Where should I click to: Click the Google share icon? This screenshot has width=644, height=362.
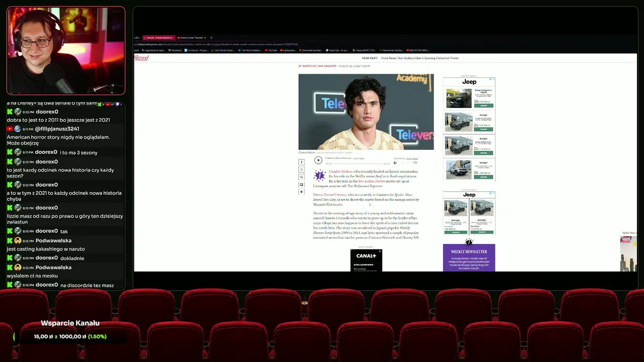pyautogui.click(x=301, y=177)
